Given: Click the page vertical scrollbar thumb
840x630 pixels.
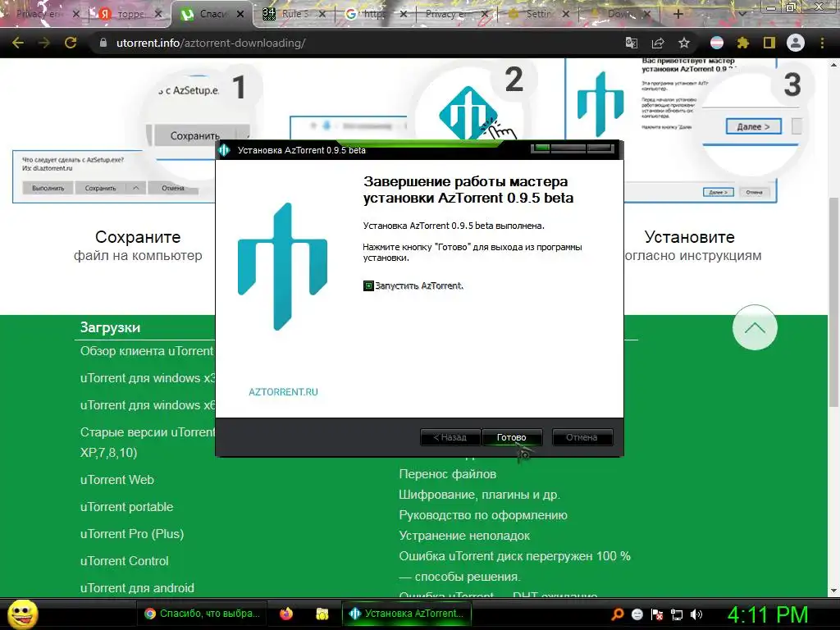Looking at the screenshot, I should [x=833, y=302].
